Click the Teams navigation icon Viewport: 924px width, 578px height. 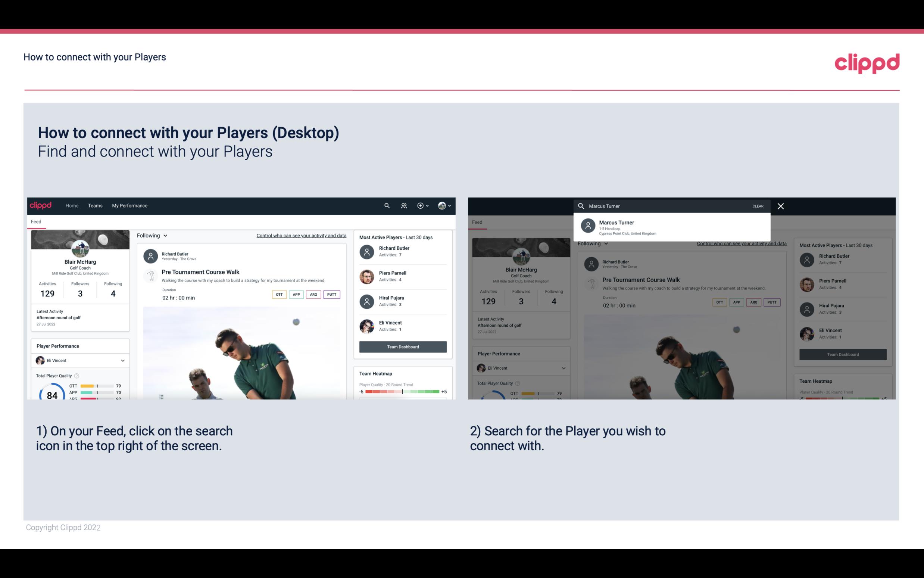pyautogui.click(x=94, y=205)
